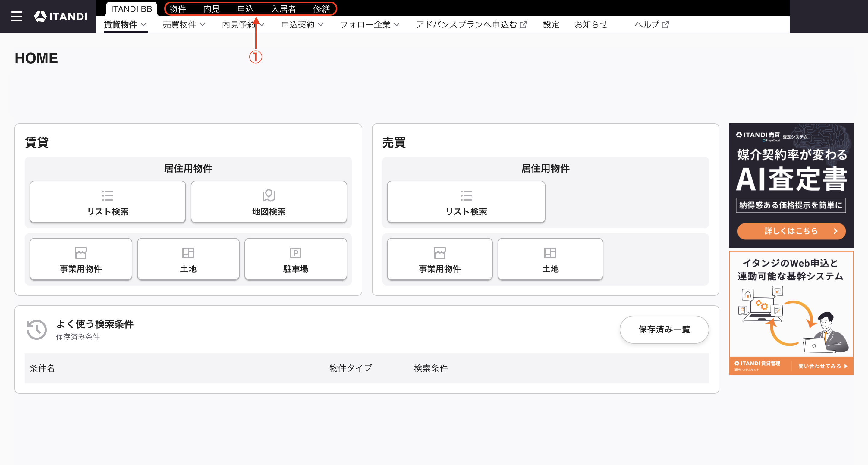Open the イタンジのWeb申込 基幹システム banner
The width and height of the screenshot is (868, 465).
pyautogui.click(x=791, y=313)
